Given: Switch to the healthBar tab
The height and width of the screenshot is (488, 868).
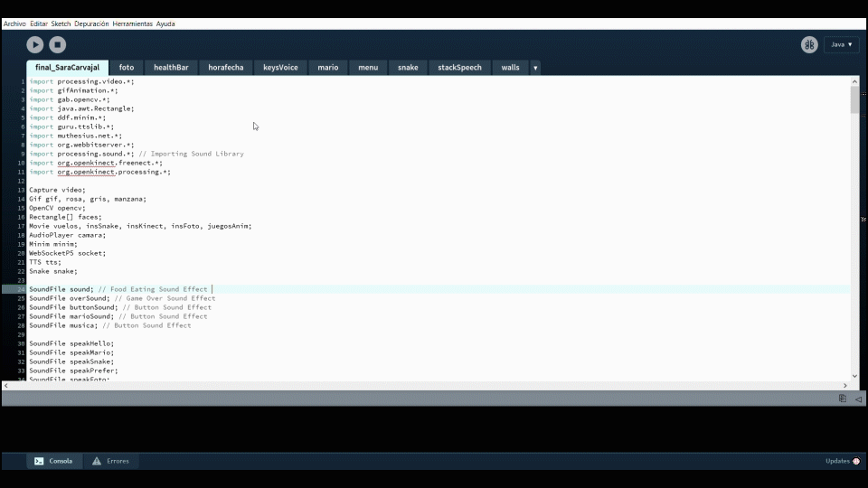Looking at the screenshot, I should pyautogui.click(x=171, y=68).
